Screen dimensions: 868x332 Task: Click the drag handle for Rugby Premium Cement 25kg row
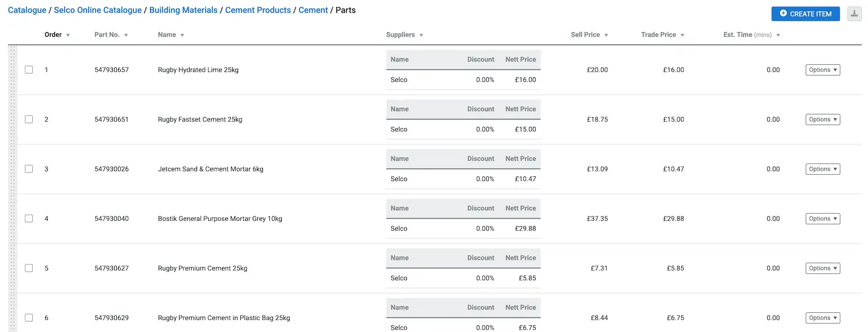13,268
